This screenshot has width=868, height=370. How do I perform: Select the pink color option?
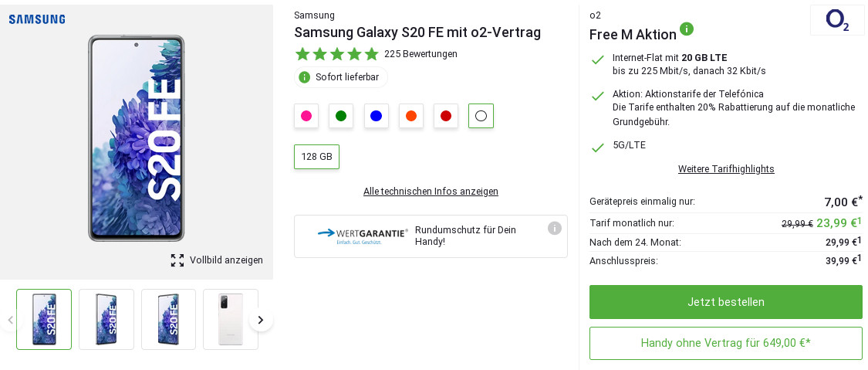[306, 116]
